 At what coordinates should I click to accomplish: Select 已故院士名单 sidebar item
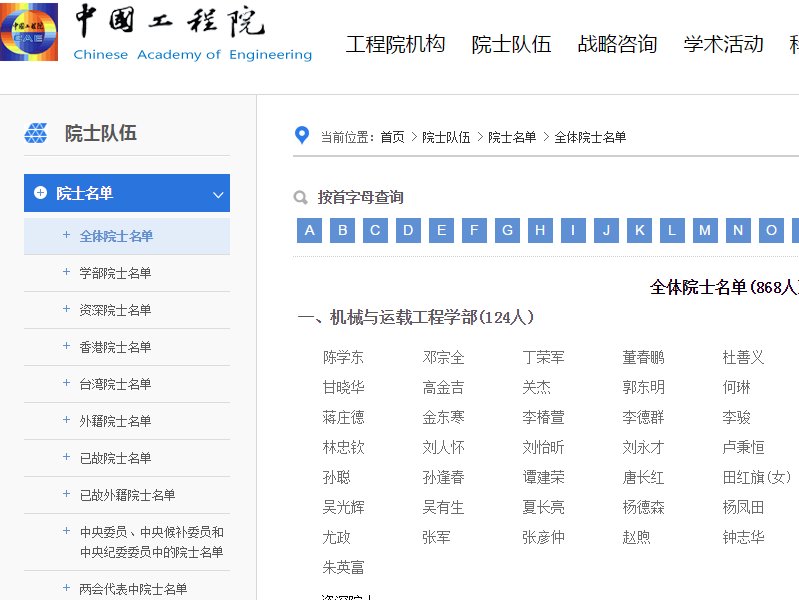click(x=115, y=458)
